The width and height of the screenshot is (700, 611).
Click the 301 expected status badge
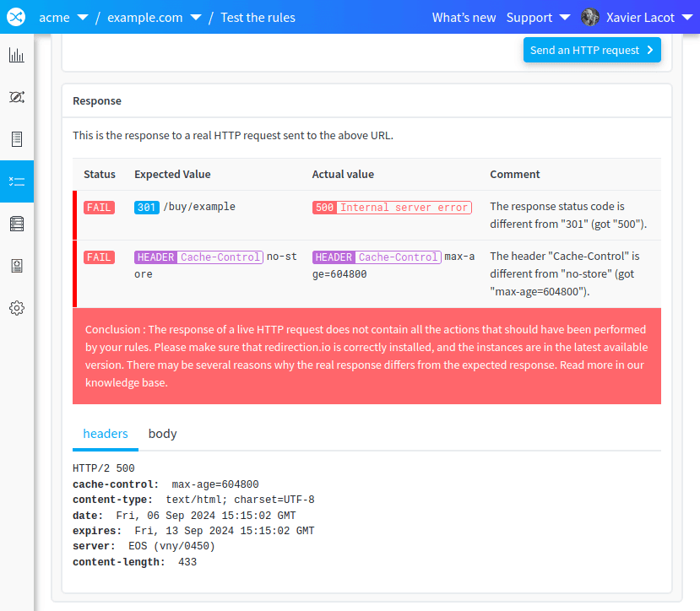point(146,208)
